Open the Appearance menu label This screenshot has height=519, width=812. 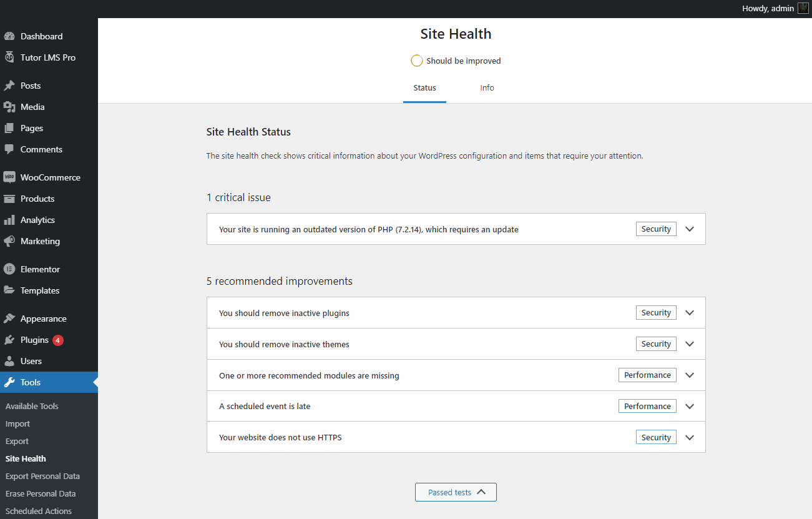(x=43, y=319)
